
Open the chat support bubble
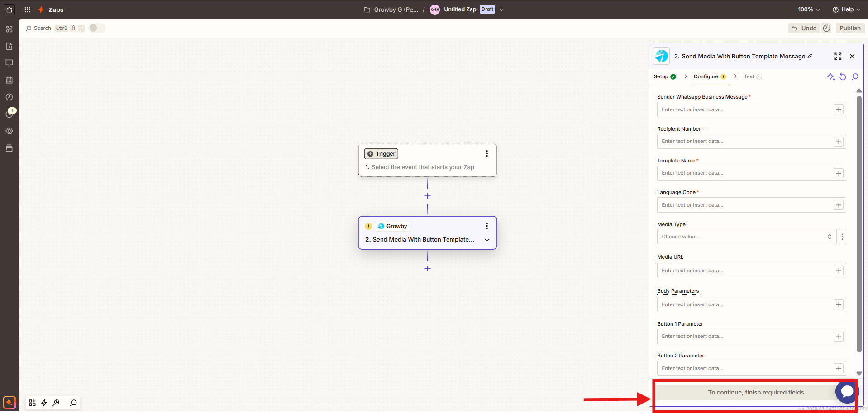click(847, 392)
